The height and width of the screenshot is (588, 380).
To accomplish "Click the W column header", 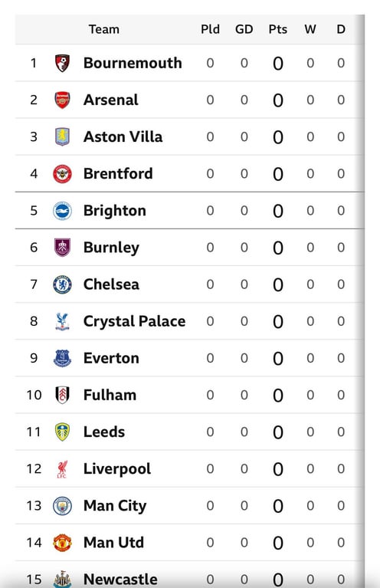I will (310, 29).
